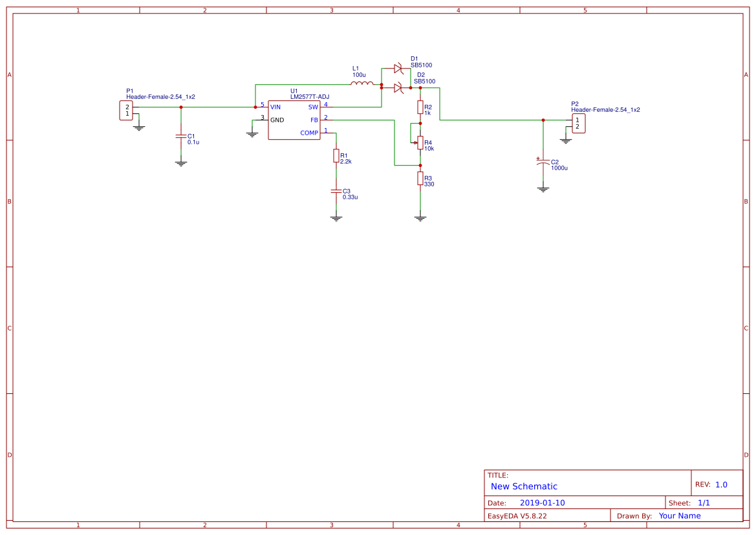This screenshot has height=535, width=756.
Task: Select the R2 1k resistor symbol
Action: pyautogui.click(x=420, y=107)
